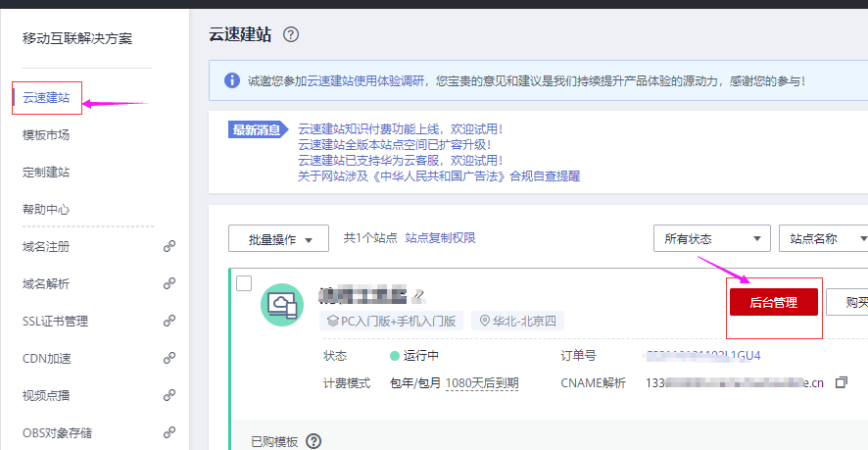
Task: Copy the CNAME解析 value with copy icon
Action: 842,382
